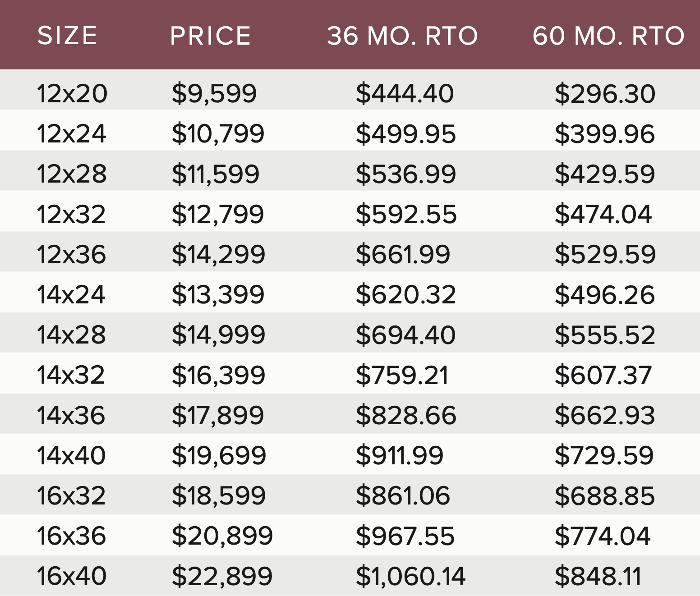Viewport: 700px width, 596px height.
Task: Select the 12x32 size entry
Action: (x=71, y=214)
